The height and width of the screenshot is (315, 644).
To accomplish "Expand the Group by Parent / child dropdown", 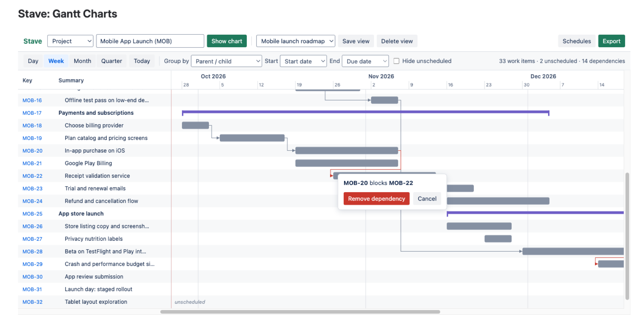I will [x=227, y=61].
